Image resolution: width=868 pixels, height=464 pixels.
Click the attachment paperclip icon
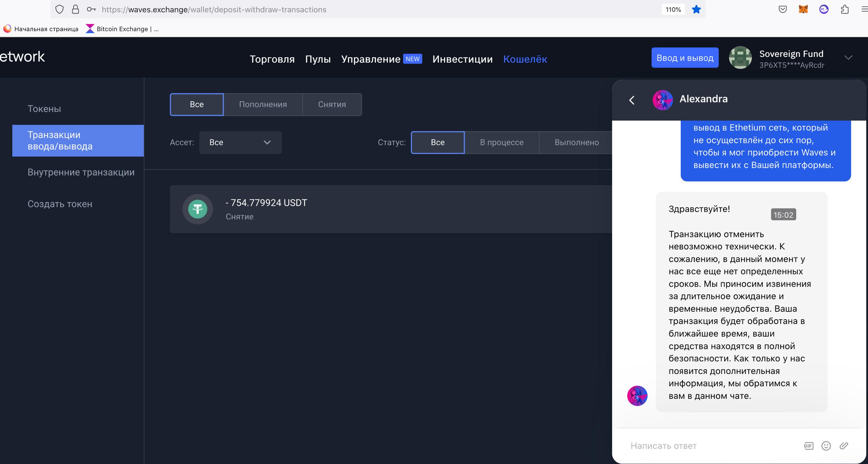coord(844,446)
